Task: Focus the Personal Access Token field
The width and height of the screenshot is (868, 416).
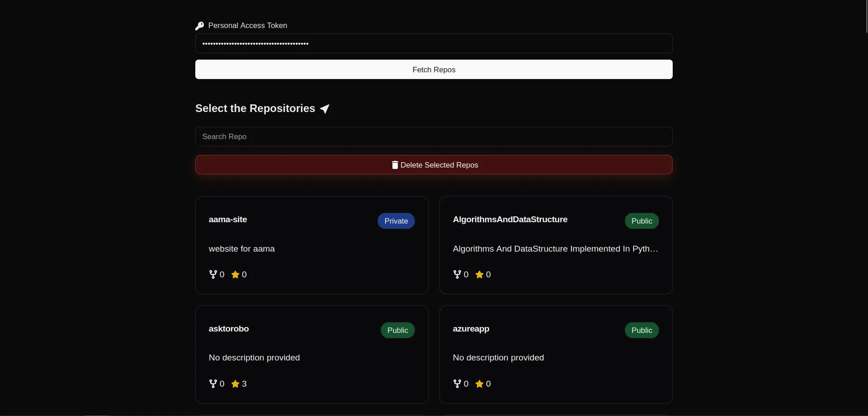Action: tap(434, 43)
